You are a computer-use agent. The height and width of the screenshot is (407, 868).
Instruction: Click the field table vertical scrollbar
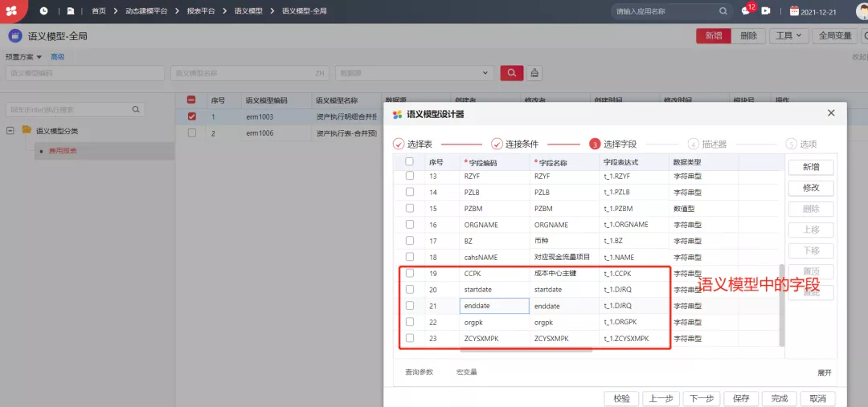tap(782, 305)
